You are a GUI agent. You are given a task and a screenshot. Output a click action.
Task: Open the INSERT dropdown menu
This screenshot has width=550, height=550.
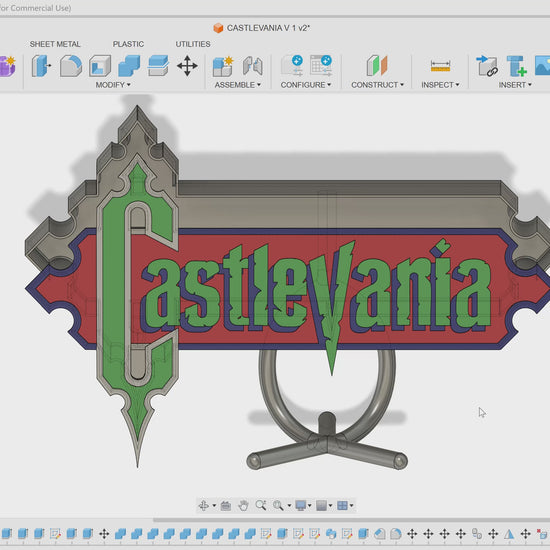click(515, 85)
